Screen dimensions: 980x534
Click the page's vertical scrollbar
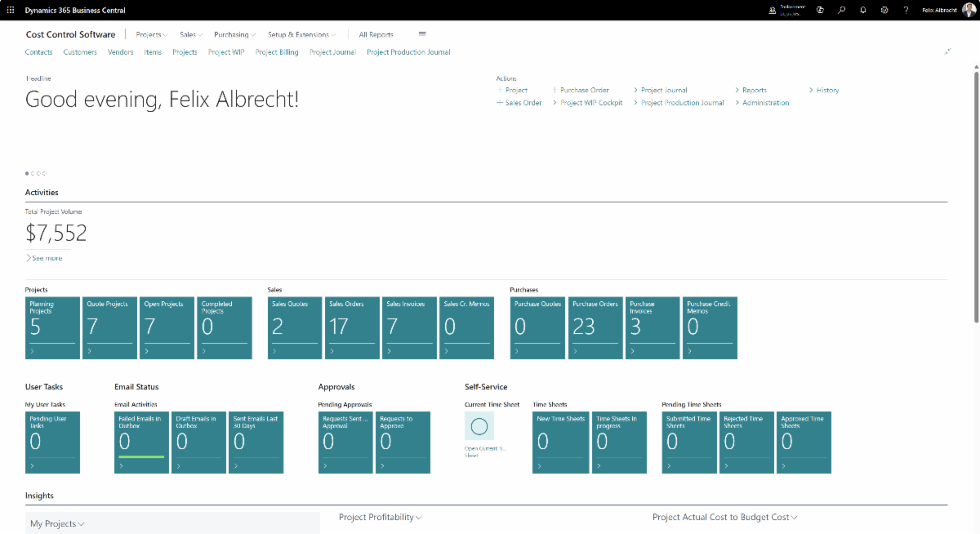975,245
